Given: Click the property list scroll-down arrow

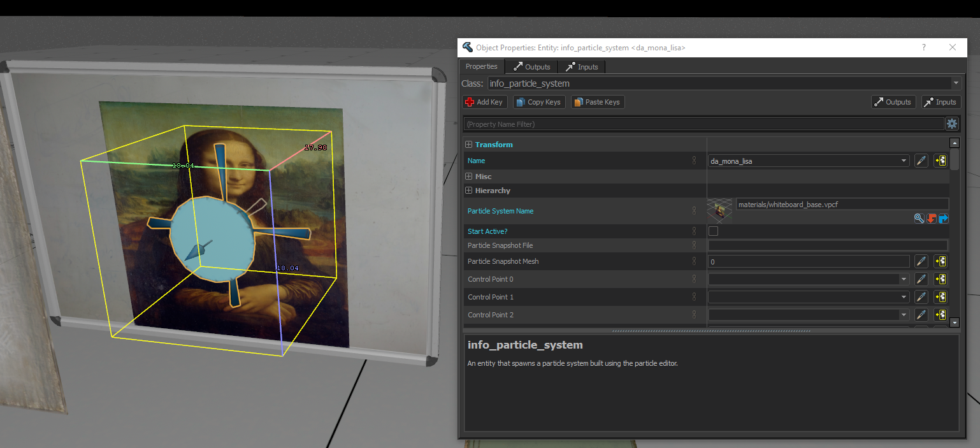Looking at the screenshot, I should pos(954,323).
